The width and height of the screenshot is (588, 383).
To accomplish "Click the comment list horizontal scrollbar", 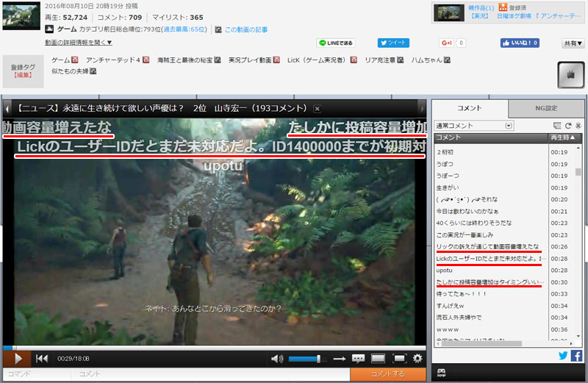I will coord(481,343).
